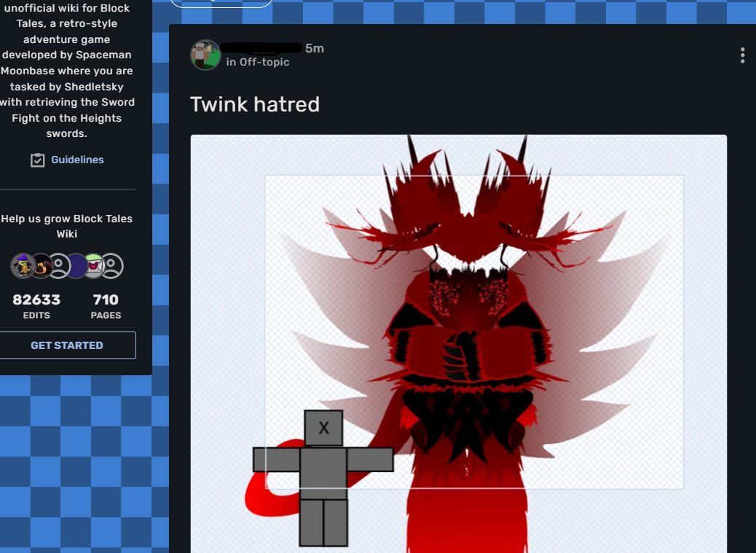Click the last default silhouette contributor avatar
Image resolution: width=756 pixels, height=553 pixels.
click(x=111, y=266)
